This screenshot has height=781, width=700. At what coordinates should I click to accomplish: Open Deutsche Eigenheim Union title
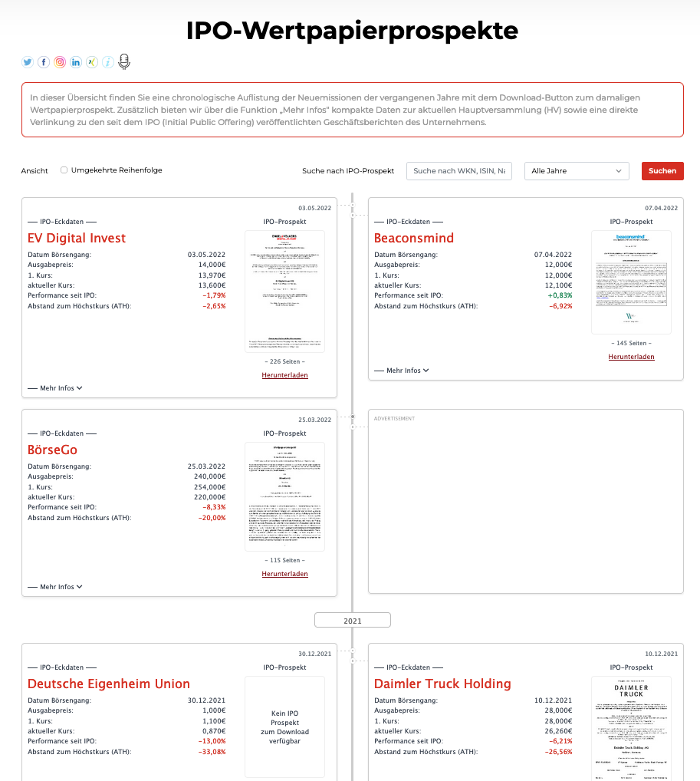(109, 684)
